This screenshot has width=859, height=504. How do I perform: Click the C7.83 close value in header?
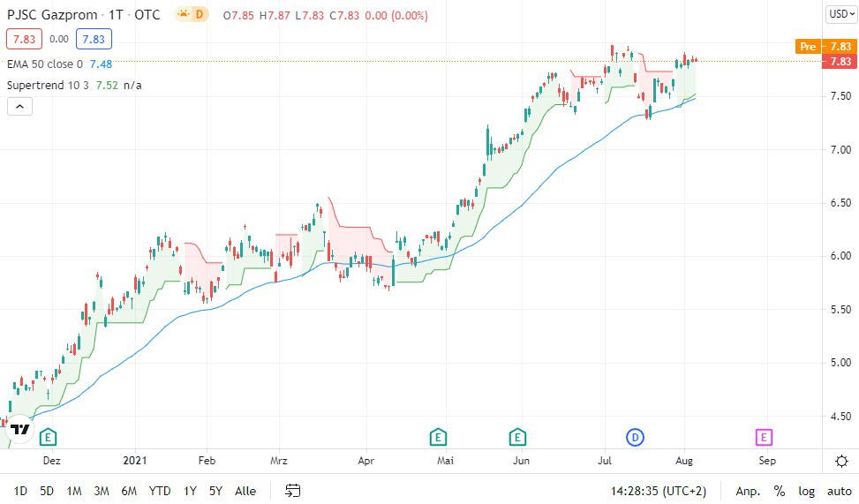tap(344, 15)
